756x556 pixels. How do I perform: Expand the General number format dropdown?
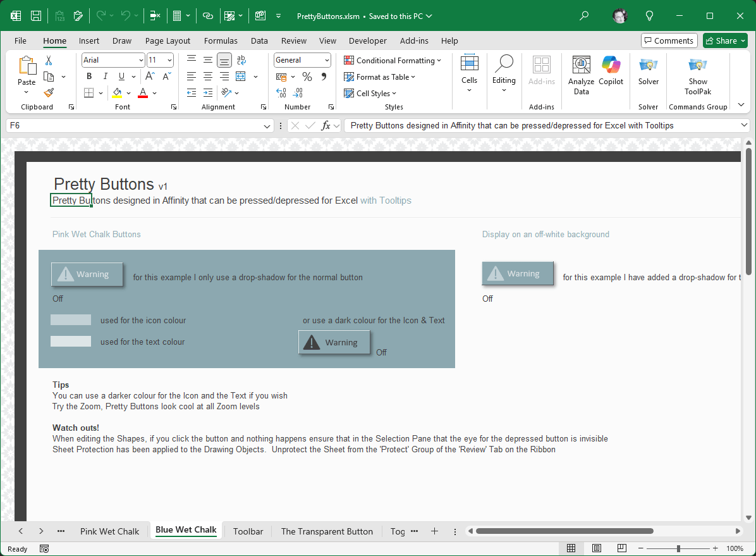coord(327,60)
